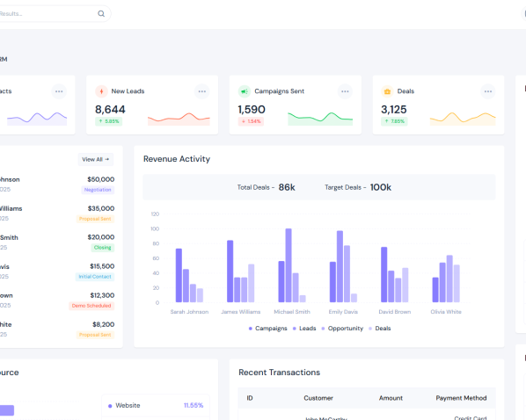Click the $50,000 deal amount
526x420 pixels.
click(101, 179)
